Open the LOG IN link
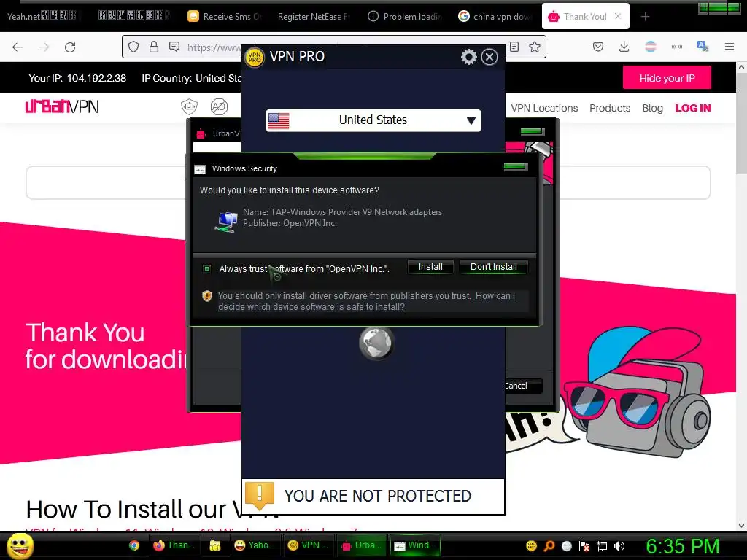 (693, 108)
